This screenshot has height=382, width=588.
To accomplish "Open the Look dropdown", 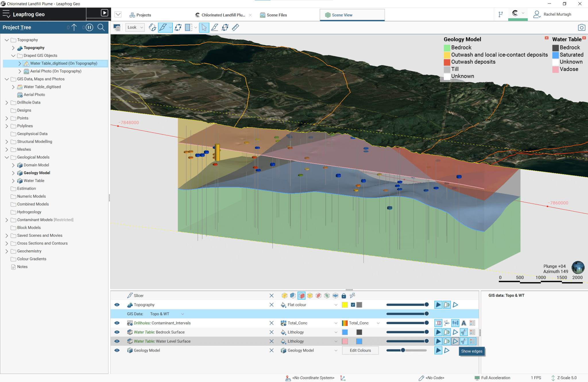I will (135, 28).
